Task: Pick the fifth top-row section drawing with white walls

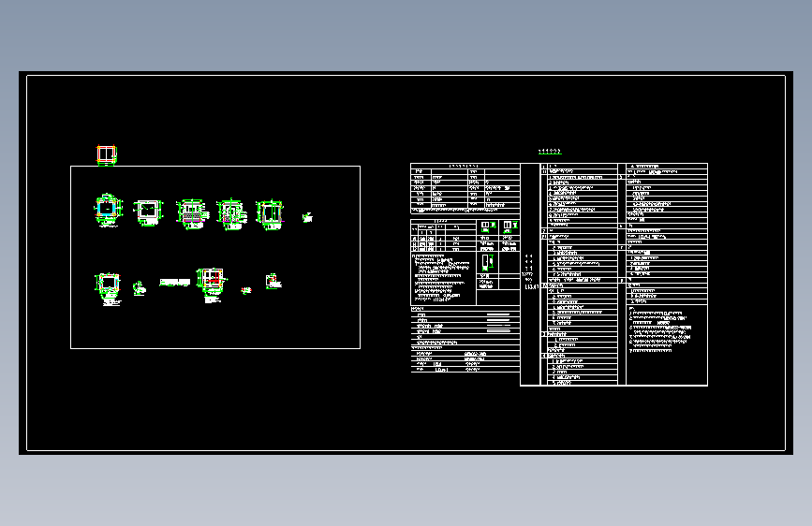Action: tap(270, 214)
